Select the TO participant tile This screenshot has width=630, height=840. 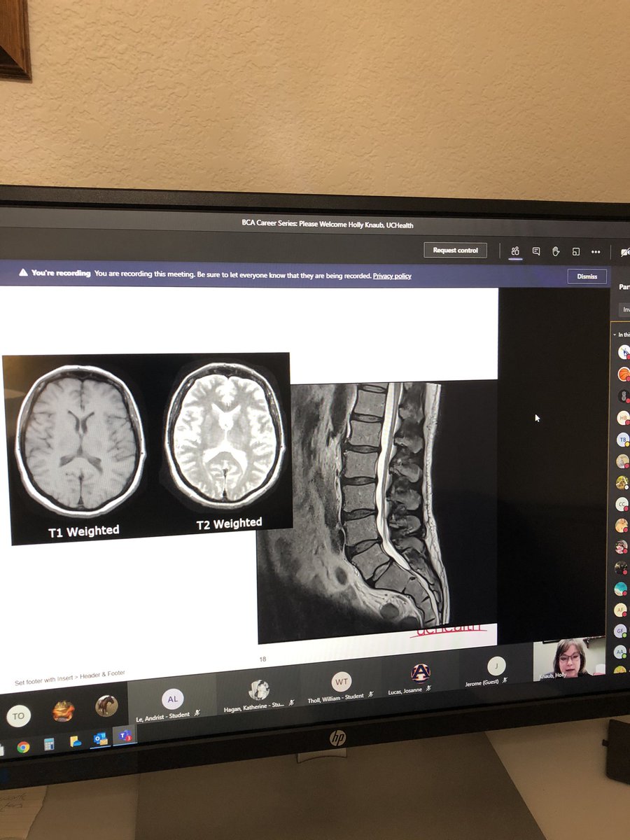19,716
